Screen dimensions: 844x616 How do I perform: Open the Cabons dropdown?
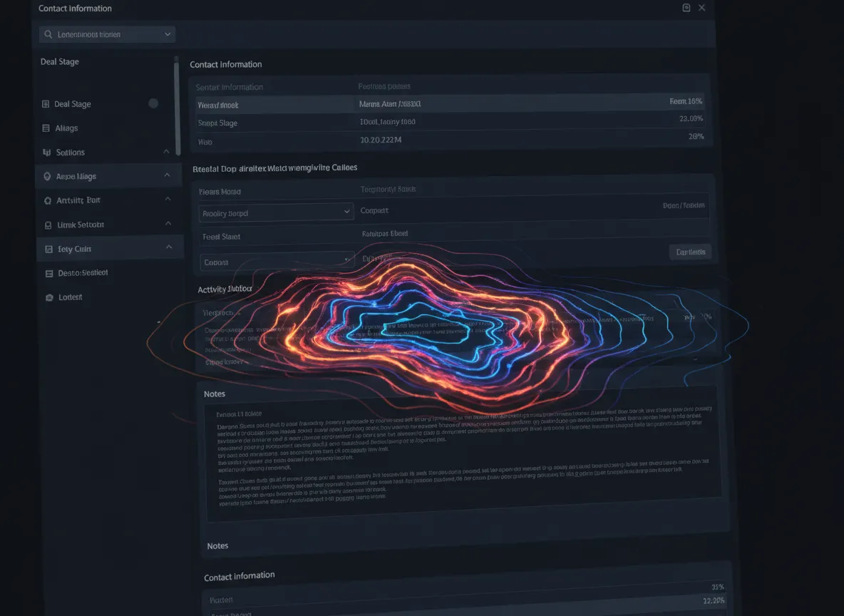coord(277,261)
